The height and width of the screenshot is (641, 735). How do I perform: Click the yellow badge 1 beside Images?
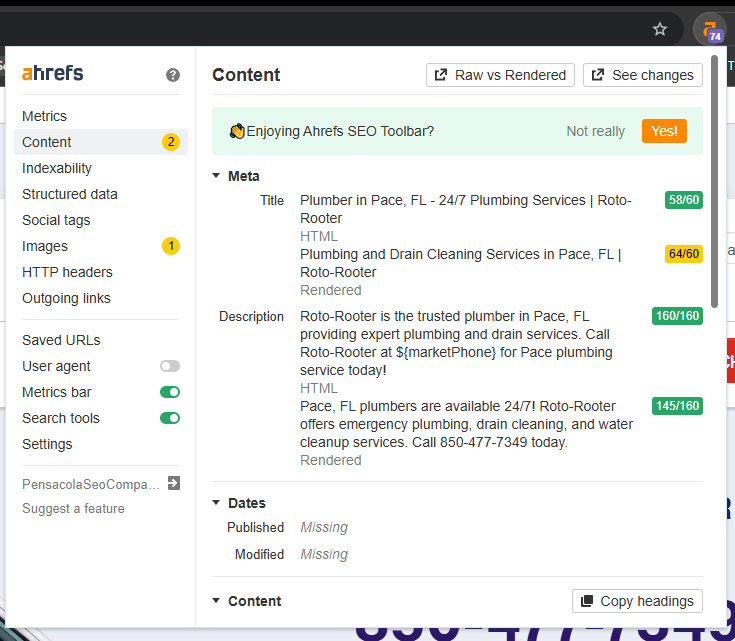pyautogui.click(x=171, y=246)
